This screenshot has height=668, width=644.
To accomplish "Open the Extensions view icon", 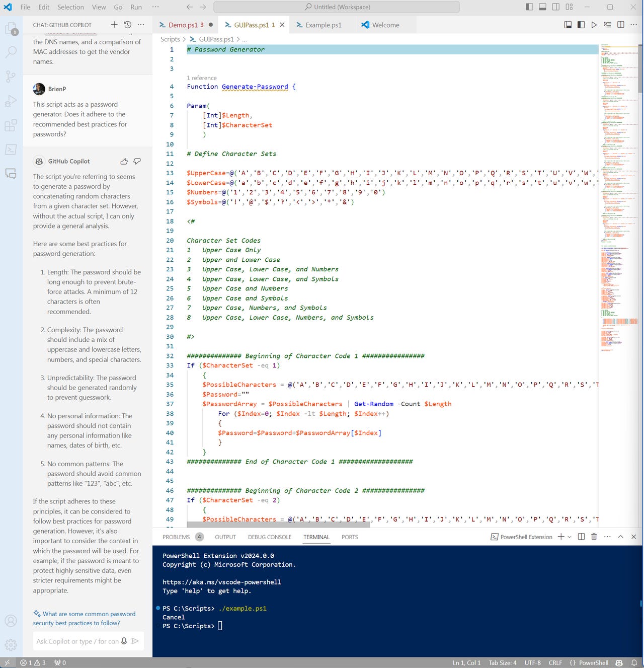I will [x=11, y=125].
